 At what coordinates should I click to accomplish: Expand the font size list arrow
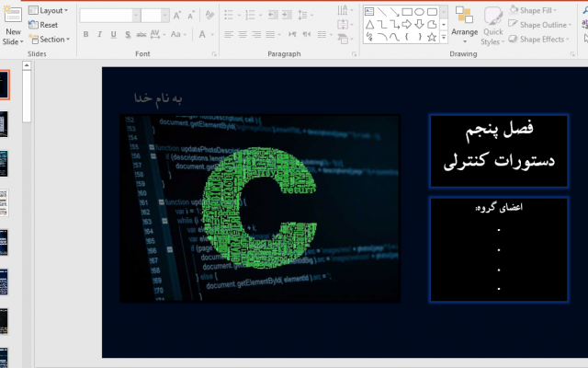point(164,16)
